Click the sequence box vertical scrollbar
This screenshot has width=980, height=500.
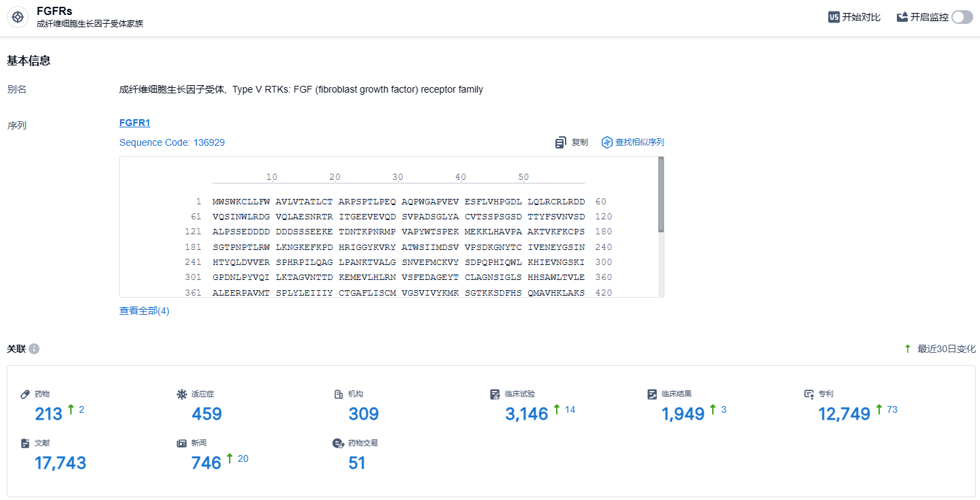click(x=660, y=194)
